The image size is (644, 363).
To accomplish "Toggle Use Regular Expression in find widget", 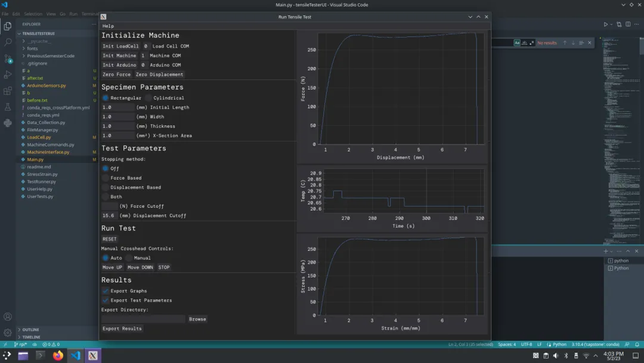I will point(532,43).
